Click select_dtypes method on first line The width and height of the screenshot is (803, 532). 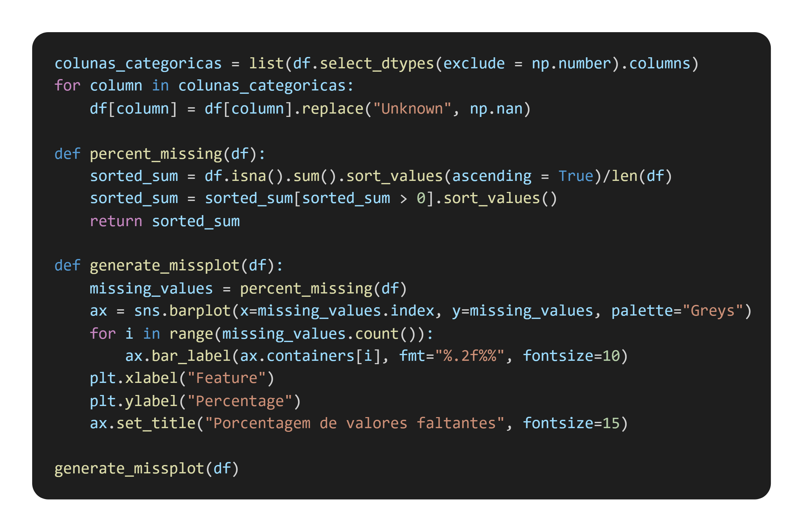[377, 64]
